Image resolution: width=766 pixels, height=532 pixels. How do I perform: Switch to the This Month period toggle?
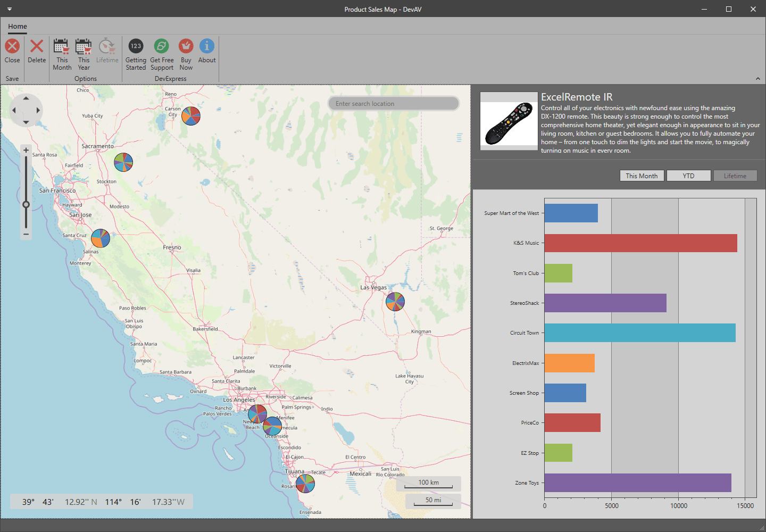pos(642,176)
